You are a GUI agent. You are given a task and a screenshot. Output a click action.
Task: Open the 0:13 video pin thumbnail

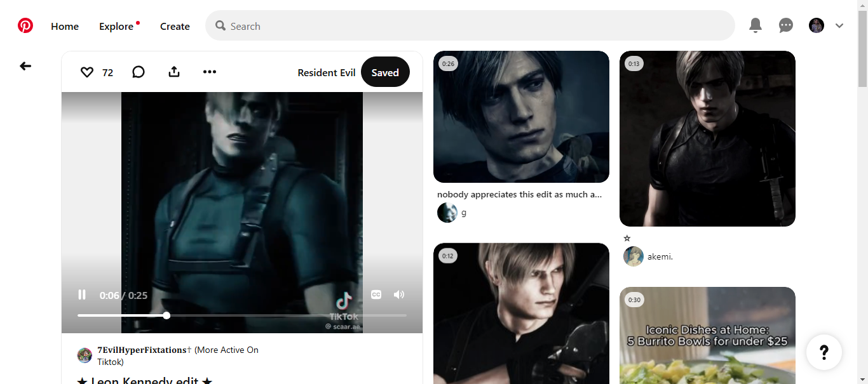point(707,138)
